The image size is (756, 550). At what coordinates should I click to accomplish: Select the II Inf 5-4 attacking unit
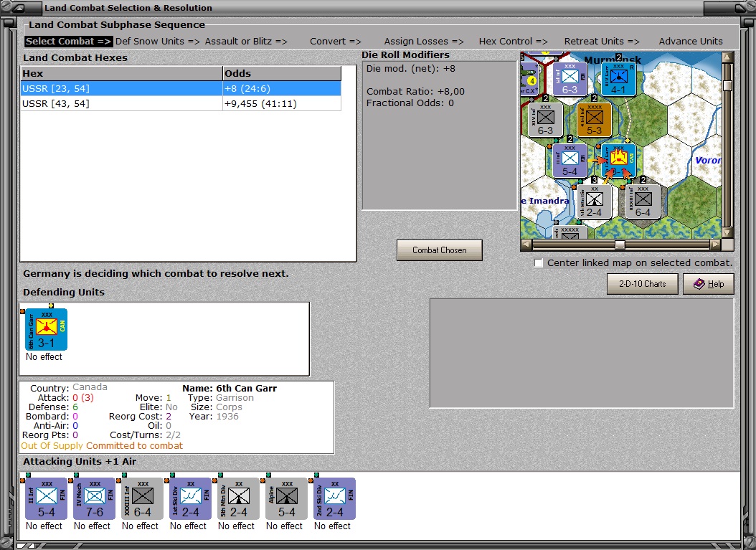click(46, 498)
